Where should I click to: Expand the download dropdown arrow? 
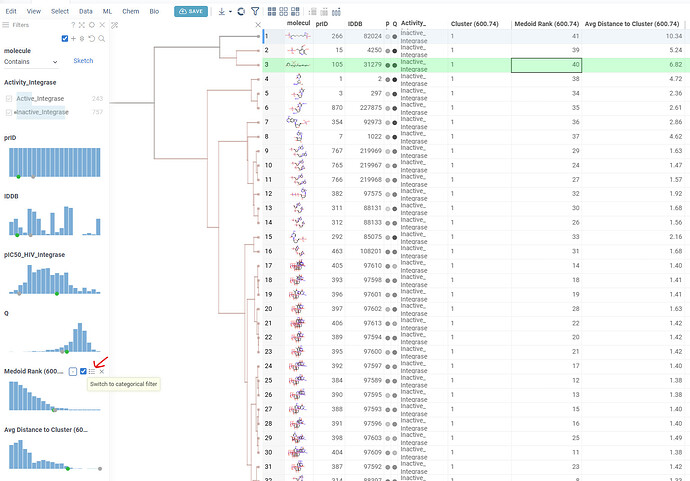(x=230, y=12)
